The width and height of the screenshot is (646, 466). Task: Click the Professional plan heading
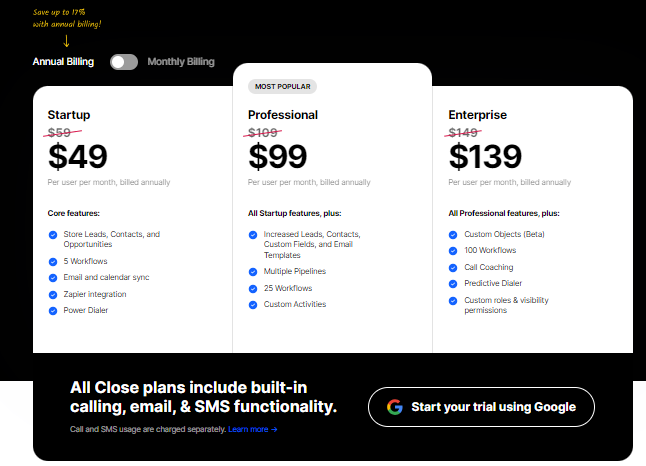pos(283,115)
